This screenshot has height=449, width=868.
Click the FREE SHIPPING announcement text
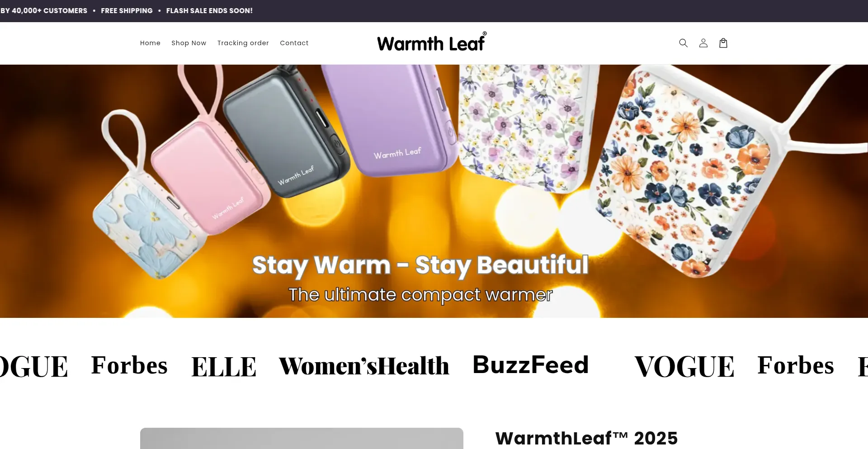[127, 10]
